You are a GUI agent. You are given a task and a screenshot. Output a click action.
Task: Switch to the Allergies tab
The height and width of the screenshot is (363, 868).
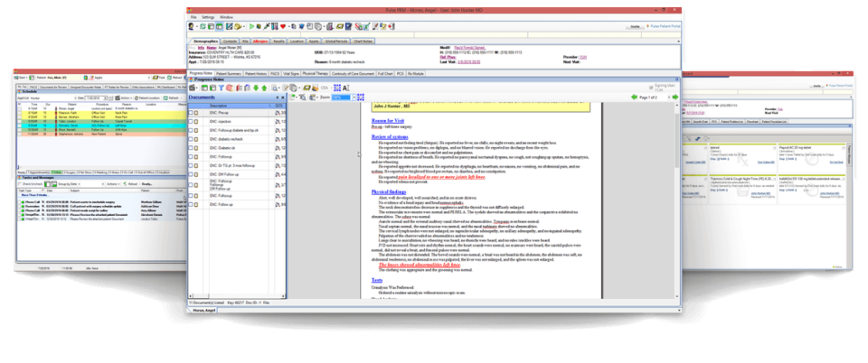[259, 41]
